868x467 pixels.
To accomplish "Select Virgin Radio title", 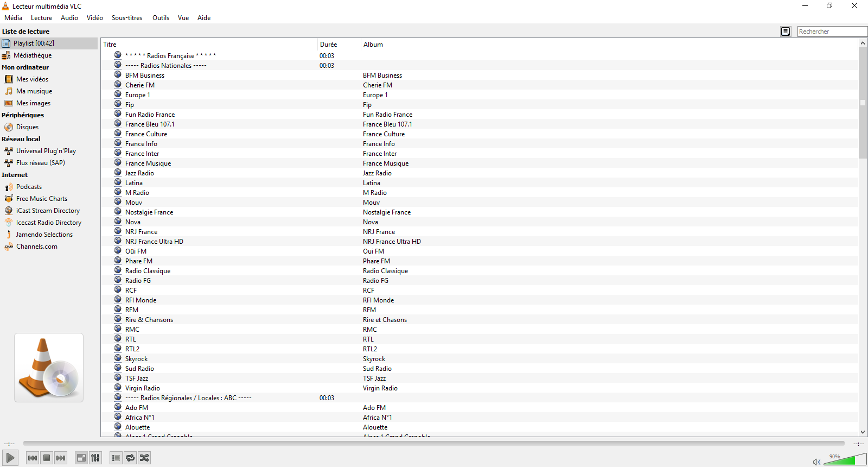I will (143, 388).
